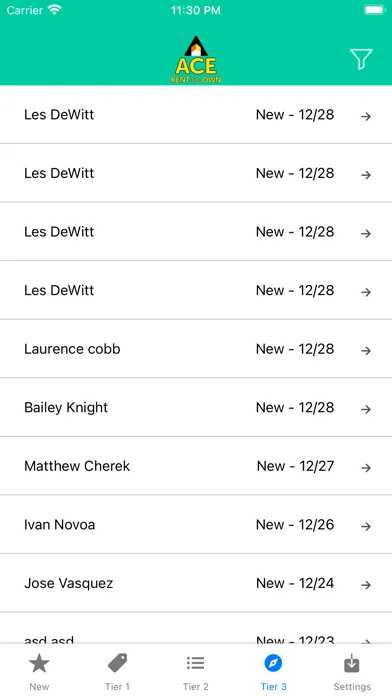Select the compass icon for Tier 3
The width and height of the screenshot is (392, 696).
coord(273,663)
